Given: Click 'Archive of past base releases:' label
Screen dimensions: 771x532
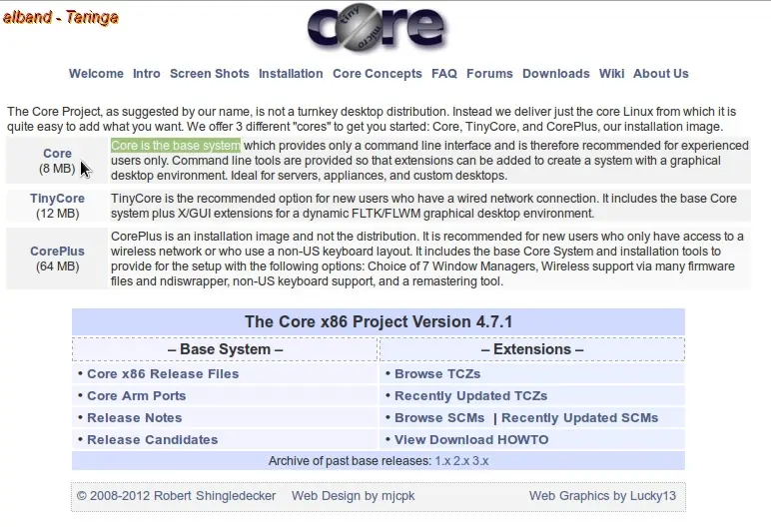Looking at the screenshot, I should point(350,461).
